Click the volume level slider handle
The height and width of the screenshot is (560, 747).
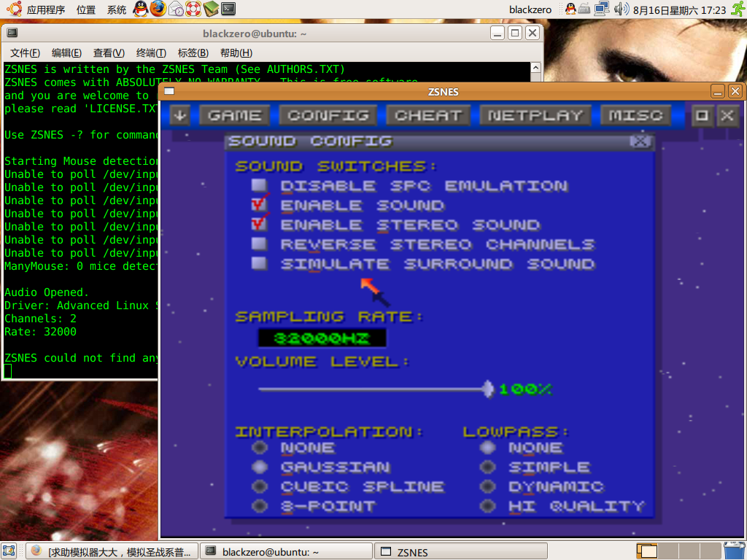tap(488, 389)
